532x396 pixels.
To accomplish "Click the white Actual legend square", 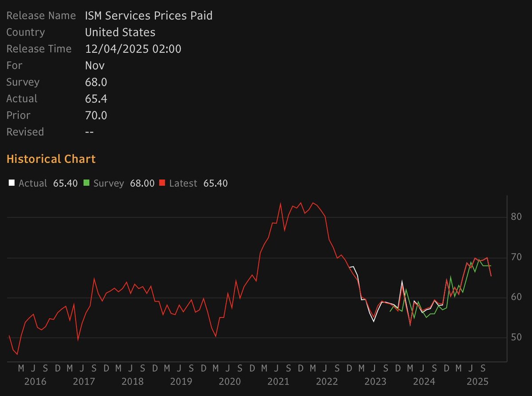I will point(11,183).
